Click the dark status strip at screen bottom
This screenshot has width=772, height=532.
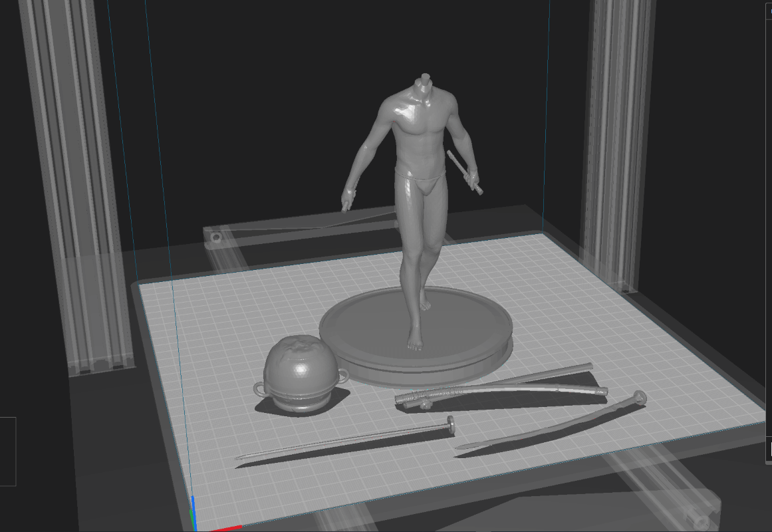[399, 529]
